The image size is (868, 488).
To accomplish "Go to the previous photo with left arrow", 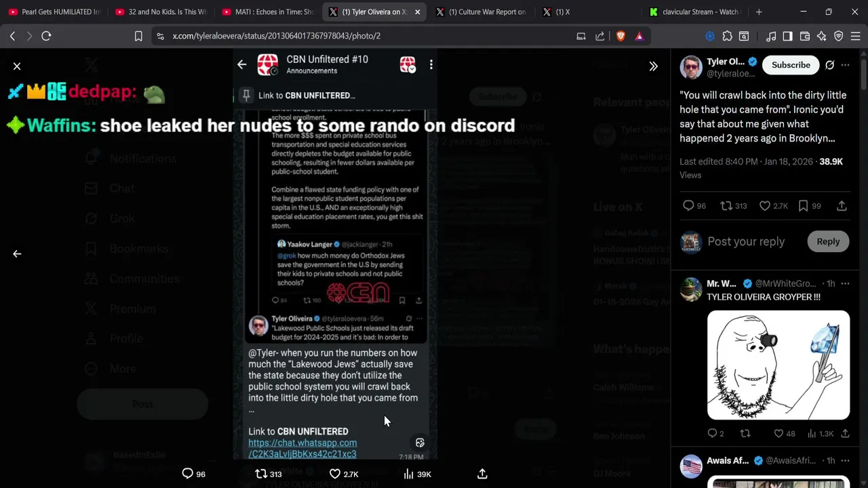I will click(17, 253).
